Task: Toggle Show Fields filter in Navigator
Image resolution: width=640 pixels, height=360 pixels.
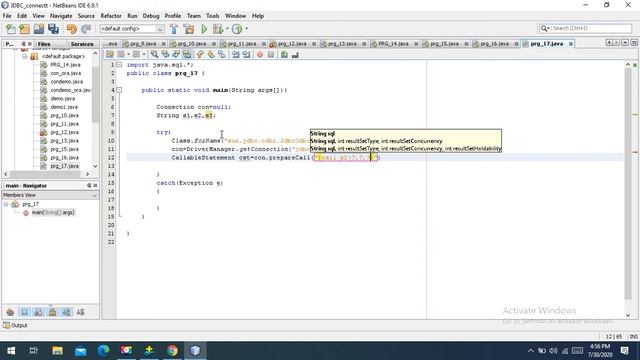Action: tap(24, 312)
